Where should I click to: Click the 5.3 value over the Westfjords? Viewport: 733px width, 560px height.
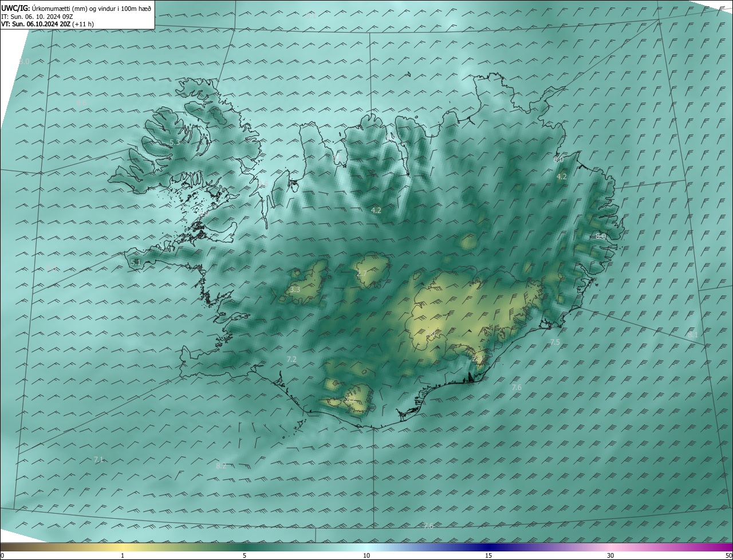click(x=175, y=142)
